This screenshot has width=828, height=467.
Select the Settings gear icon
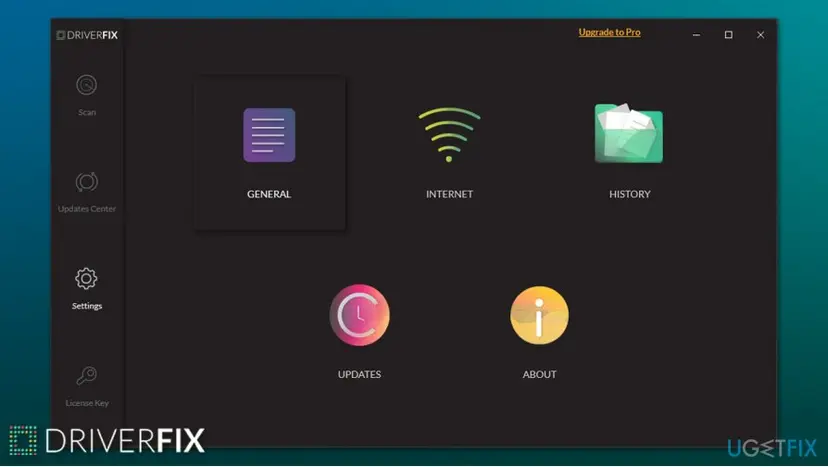pyautogui.click(x=86, y=278)
